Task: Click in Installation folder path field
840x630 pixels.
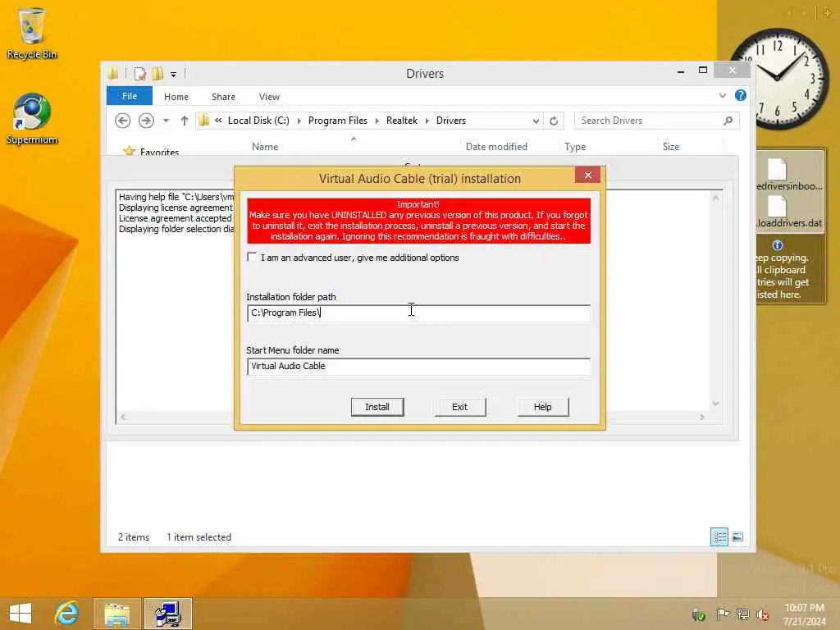Action: point(418,313)
